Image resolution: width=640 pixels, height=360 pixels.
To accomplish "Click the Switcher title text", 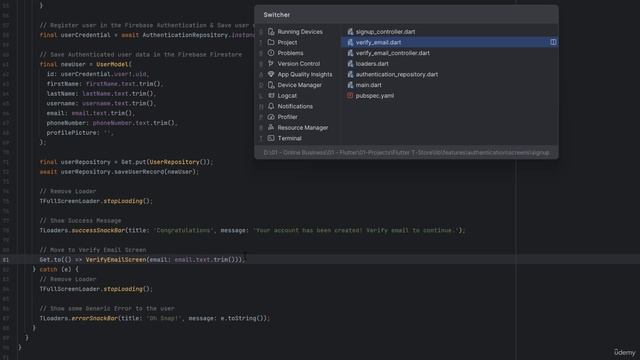I will [x=277, y=15].
